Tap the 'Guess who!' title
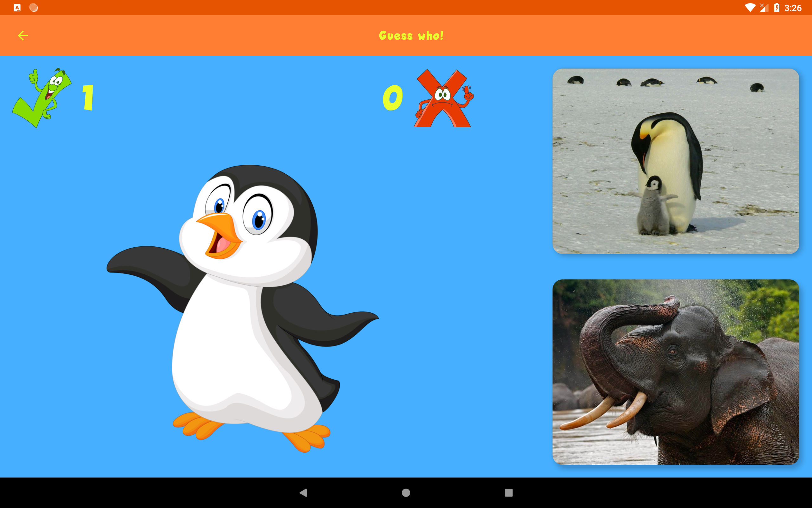This screenshot has height=508, width=812. 411,35
